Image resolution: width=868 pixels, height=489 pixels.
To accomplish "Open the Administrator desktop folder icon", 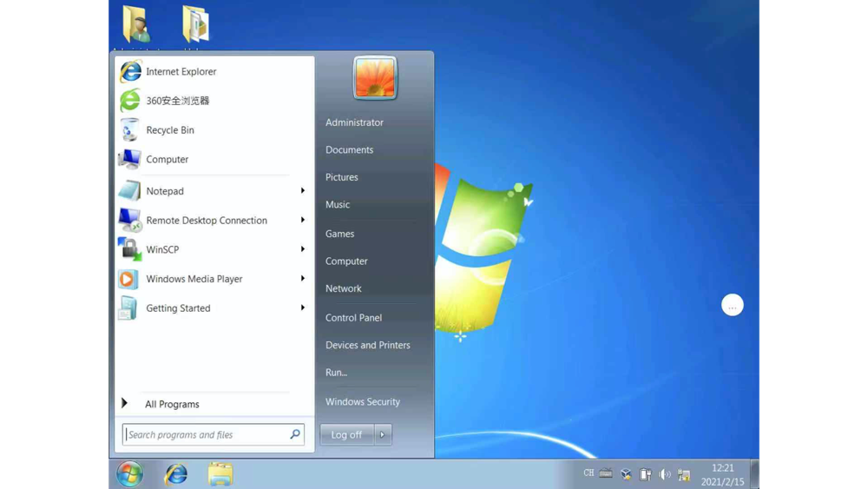I will tap(137, 23).
